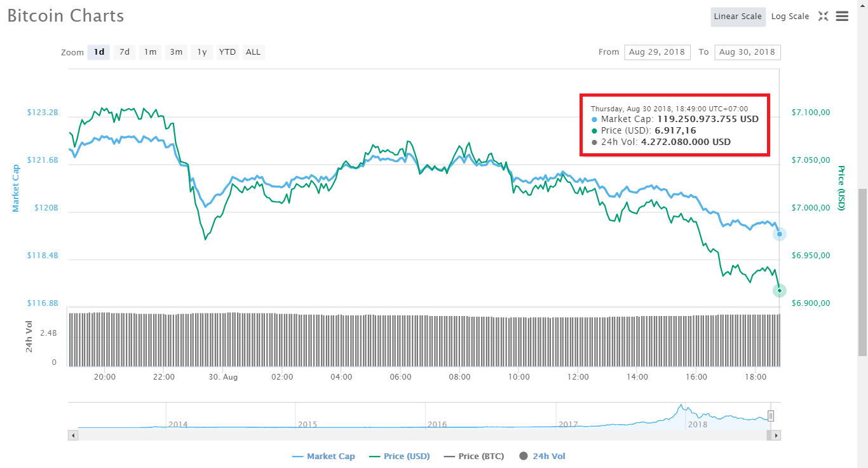The height and width of the screenshot is (468, 868).
Task: Click the navigator left scroll arrow
Action: click(x=73, y=436)
